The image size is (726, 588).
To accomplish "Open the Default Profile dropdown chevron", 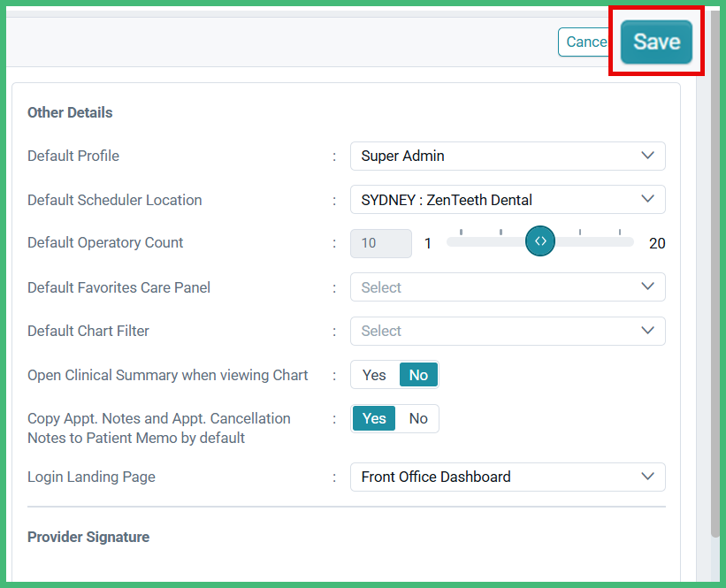I will point(646,156).
